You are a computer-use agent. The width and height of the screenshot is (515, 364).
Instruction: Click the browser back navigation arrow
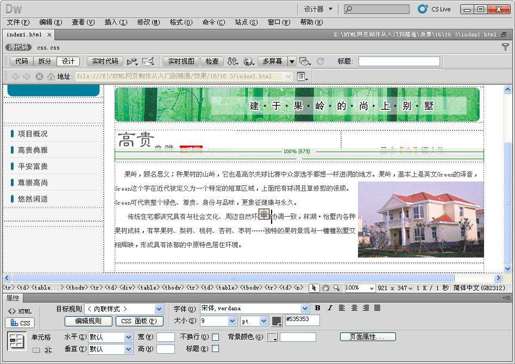pyautogui.click(x=15, y=76)
